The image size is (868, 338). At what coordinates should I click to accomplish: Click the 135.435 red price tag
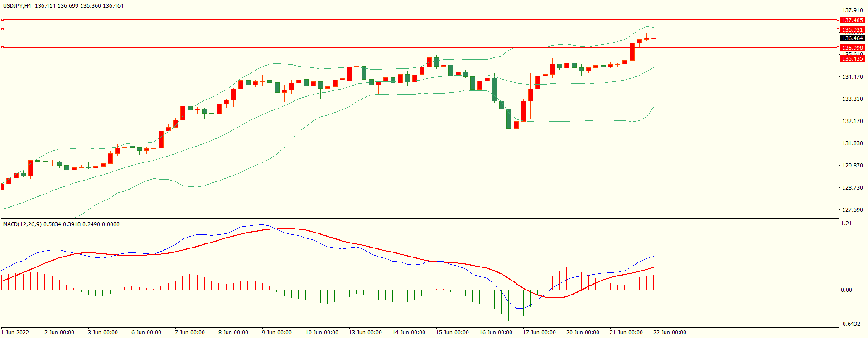pos(852,58)
